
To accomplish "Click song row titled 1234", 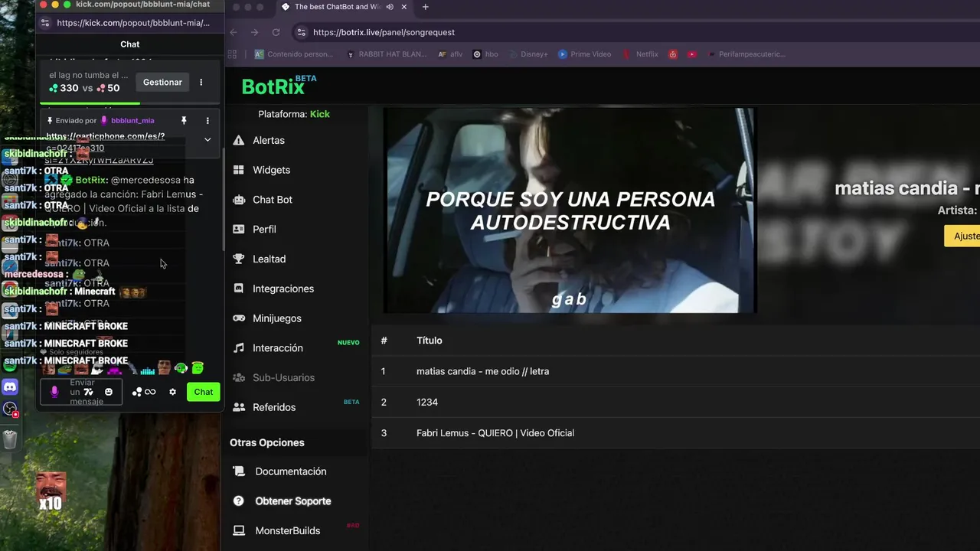I will (x=675, y=402).
